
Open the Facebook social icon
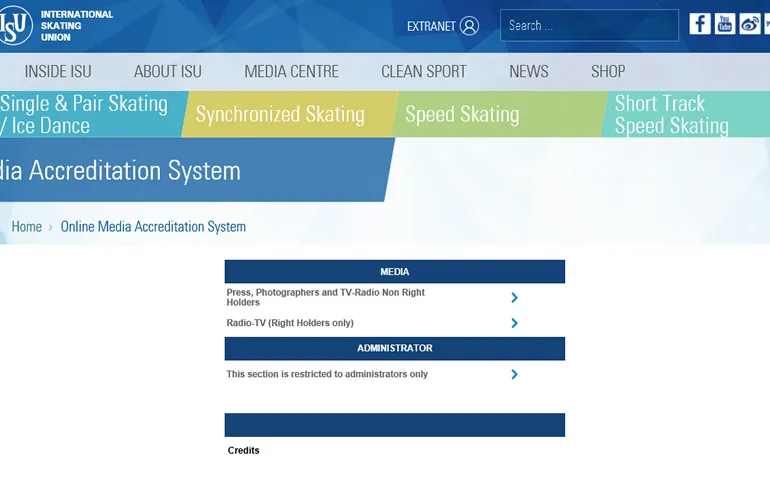pyautogui.click(x=700, y=24)
